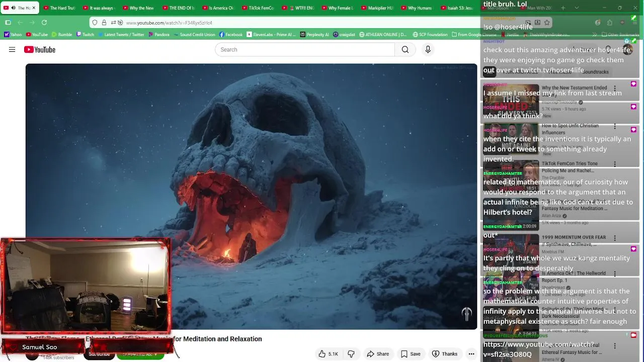Open the Facebook bookmark
The image size is (644, 362).
click(230, 35)
